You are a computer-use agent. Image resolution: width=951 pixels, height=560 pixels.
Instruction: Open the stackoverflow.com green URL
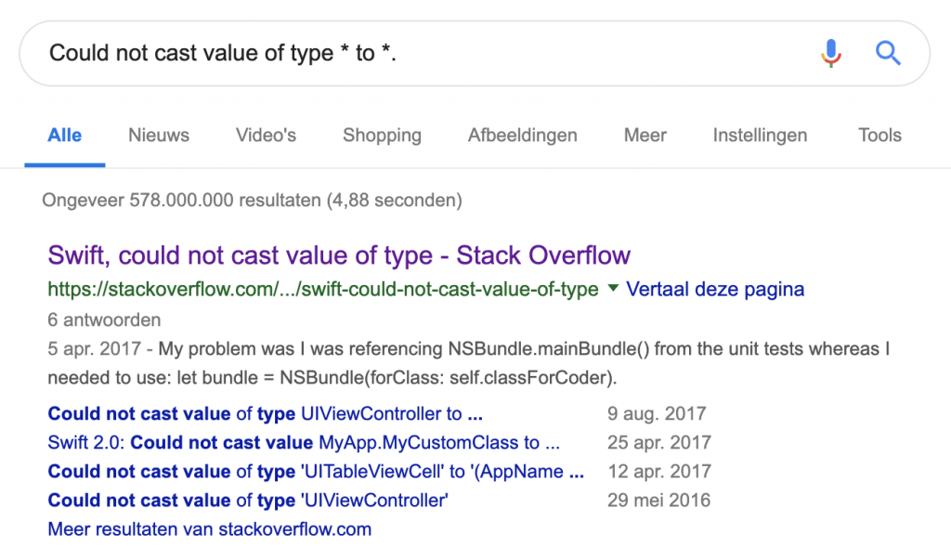pos(322,290)
